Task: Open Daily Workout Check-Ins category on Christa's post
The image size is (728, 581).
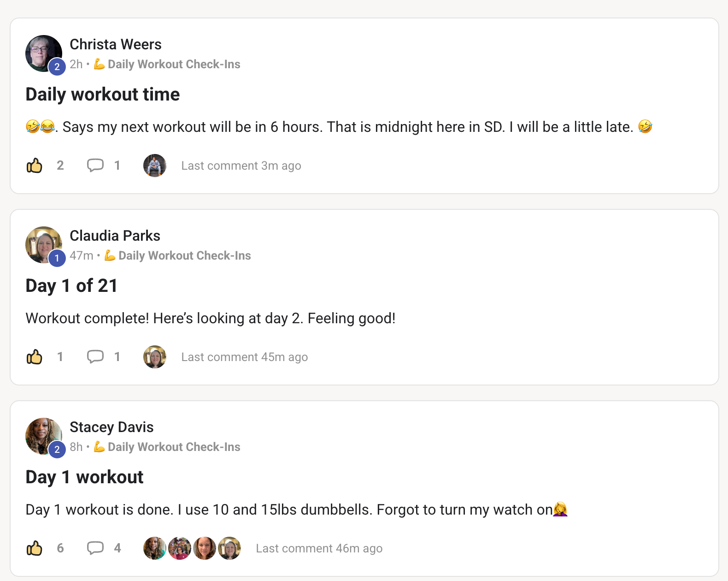Action: pos(174,64)
